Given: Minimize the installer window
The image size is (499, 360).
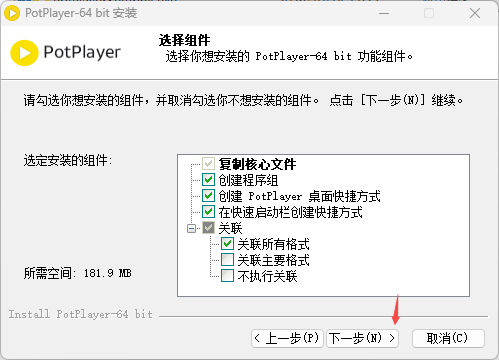Looking at the screenshot, I should point(384,13).
